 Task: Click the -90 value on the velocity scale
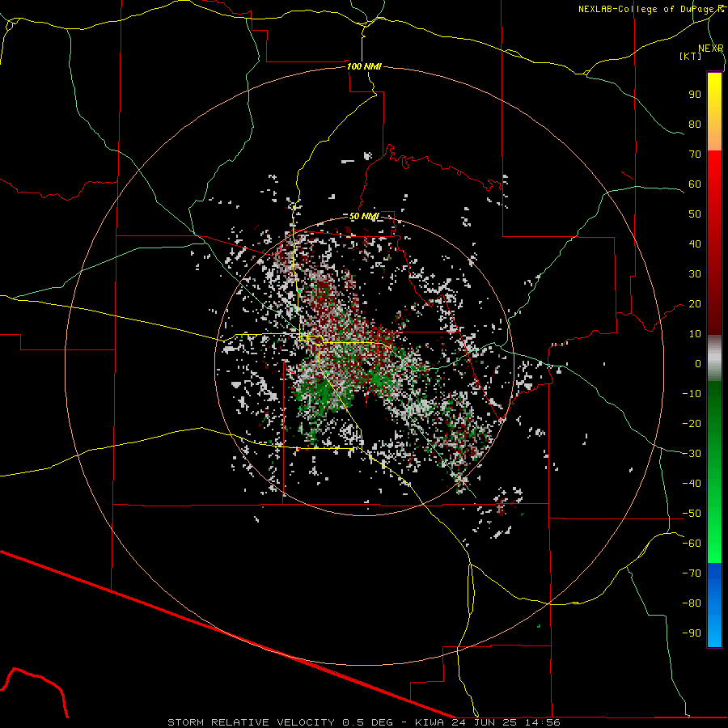point(692,633)
